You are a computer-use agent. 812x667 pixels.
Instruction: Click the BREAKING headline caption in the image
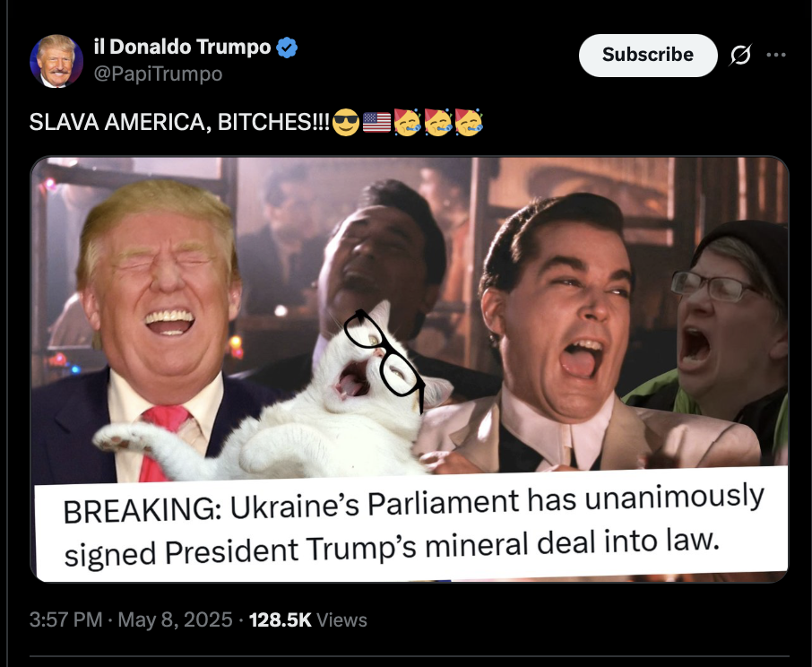(x=411, y=524)
